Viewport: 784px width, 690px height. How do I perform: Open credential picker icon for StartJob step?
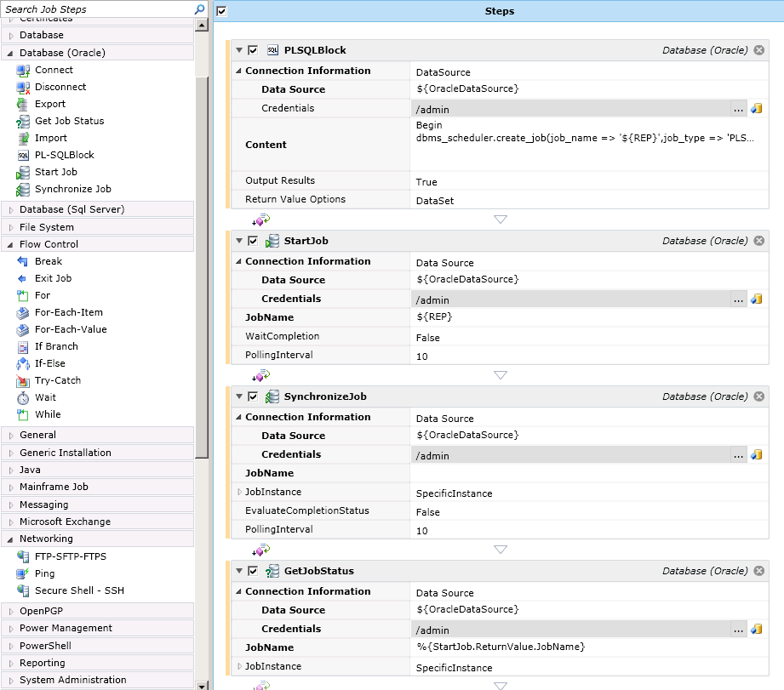757,299
